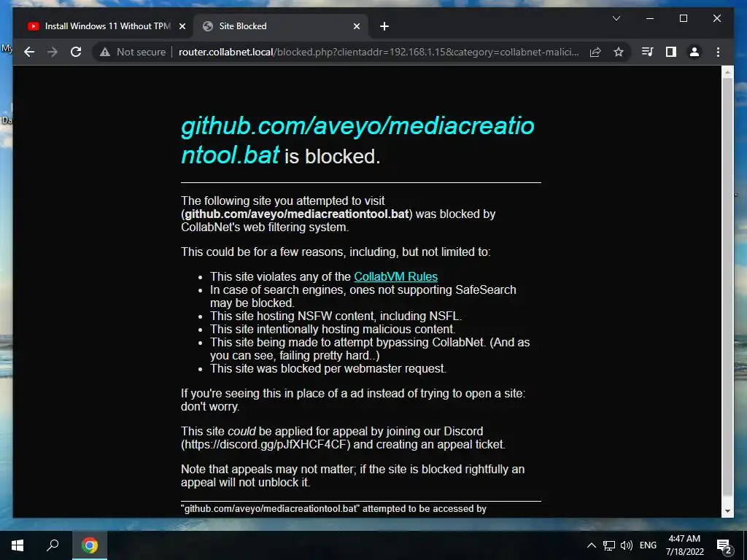Go back to the previous page
This screenshot has width=747, height=560.
29,52
